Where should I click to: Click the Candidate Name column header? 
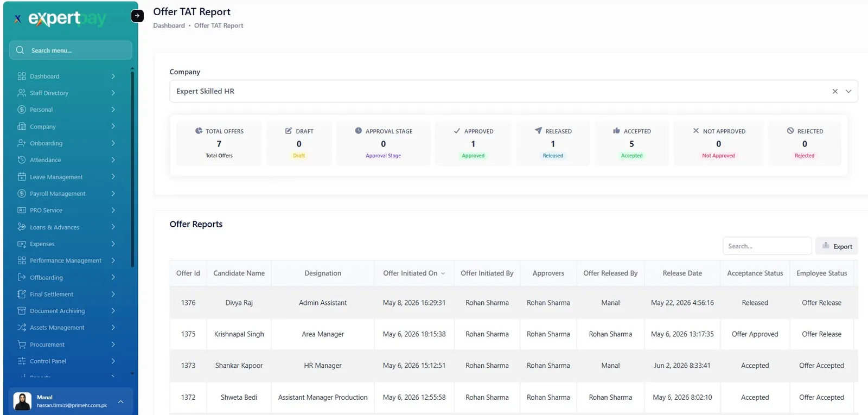pyautogui.click(x=239, y=273)
